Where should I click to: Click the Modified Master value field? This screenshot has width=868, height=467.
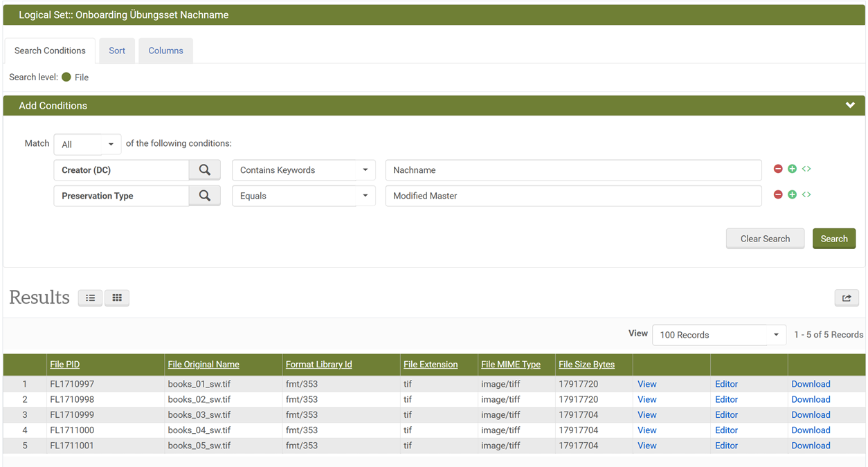573,196
